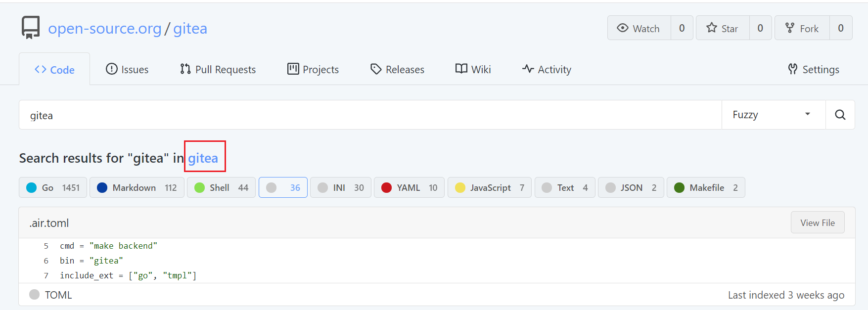Click code line 5 cmd = "make backend"
This screenshot has height=310, width=868.
108,246
